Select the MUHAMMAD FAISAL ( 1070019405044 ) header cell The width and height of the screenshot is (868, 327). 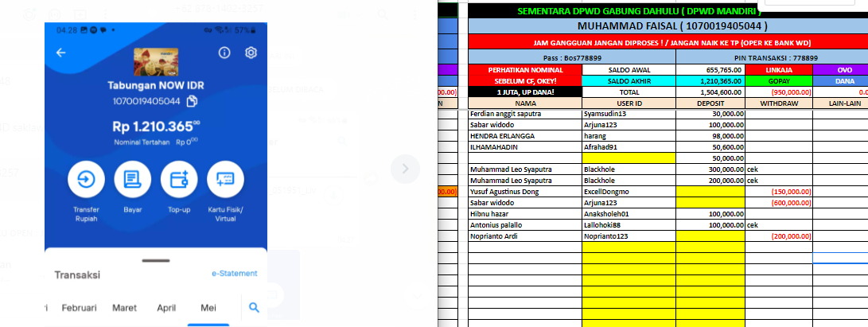coord(668,26)
